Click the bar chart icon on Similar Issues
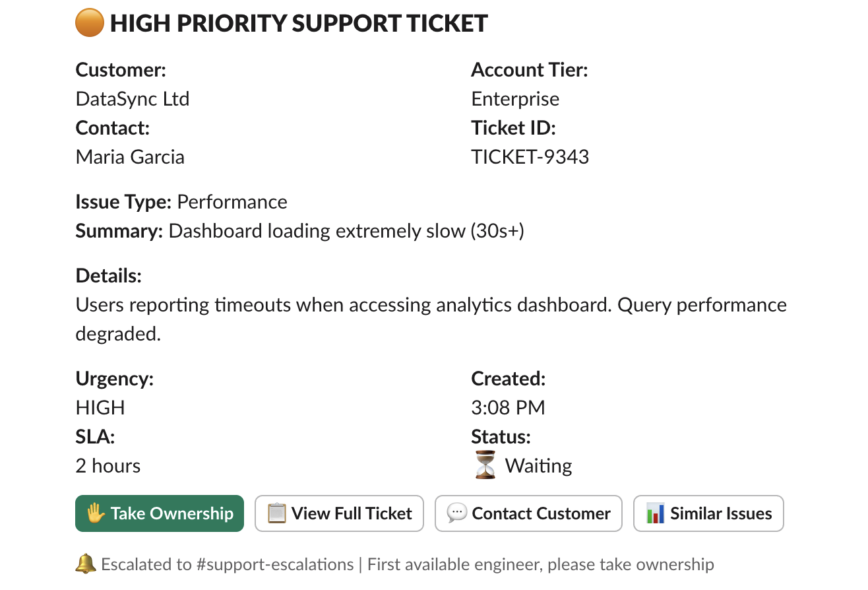 654,513
